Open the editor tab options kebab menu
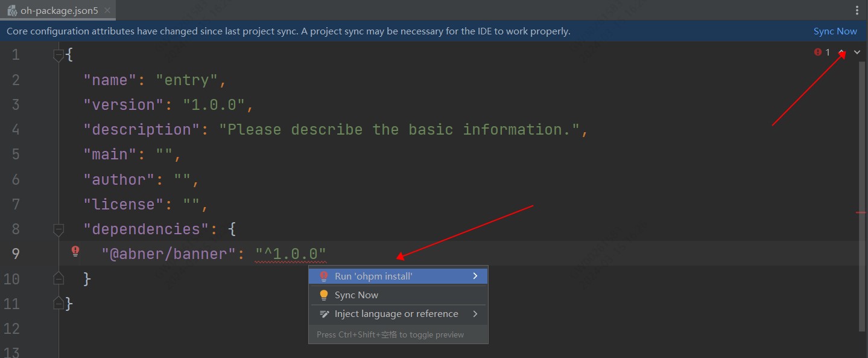 pos(857,10)
